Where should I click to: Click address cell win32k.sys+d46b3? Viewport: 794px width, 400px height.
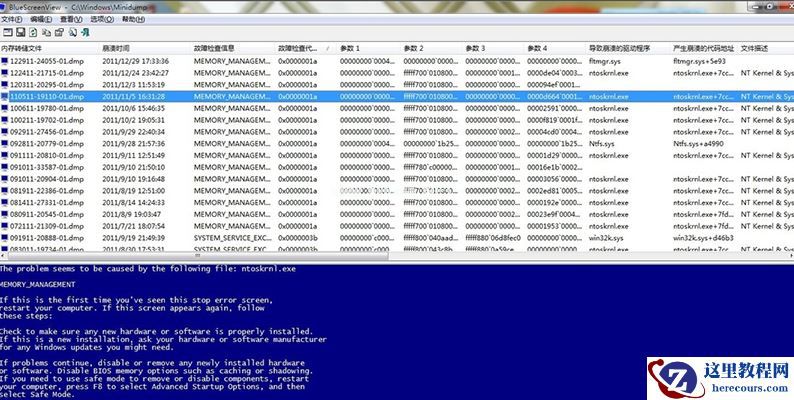coord(703,238)
